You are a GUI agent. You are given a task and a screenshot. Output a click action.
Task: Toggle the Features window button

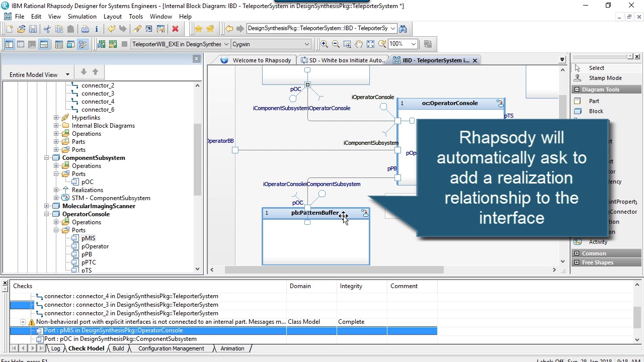(x=21, y=44)
